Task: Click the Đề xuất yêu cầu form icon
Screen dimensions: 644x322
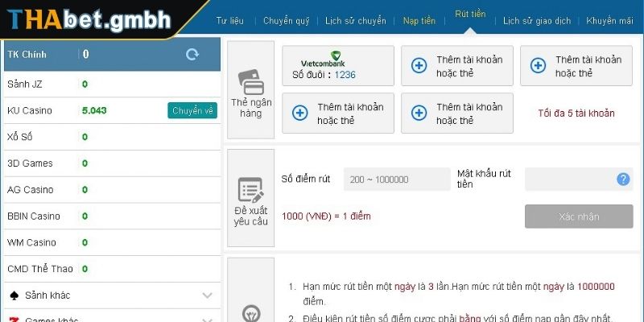Action: 251,190
